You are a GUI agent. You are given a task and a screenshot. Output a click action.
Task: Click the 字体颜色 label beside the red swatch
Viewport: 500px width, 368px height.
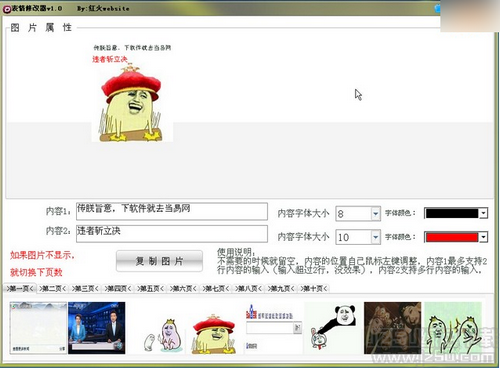tap(400, 237)
